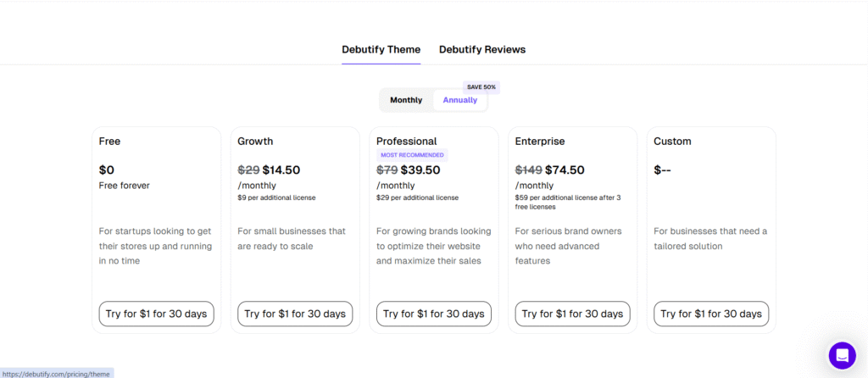Click the Enterprise plan title
The width and height of the screenshot is (868, 378).
540,142
